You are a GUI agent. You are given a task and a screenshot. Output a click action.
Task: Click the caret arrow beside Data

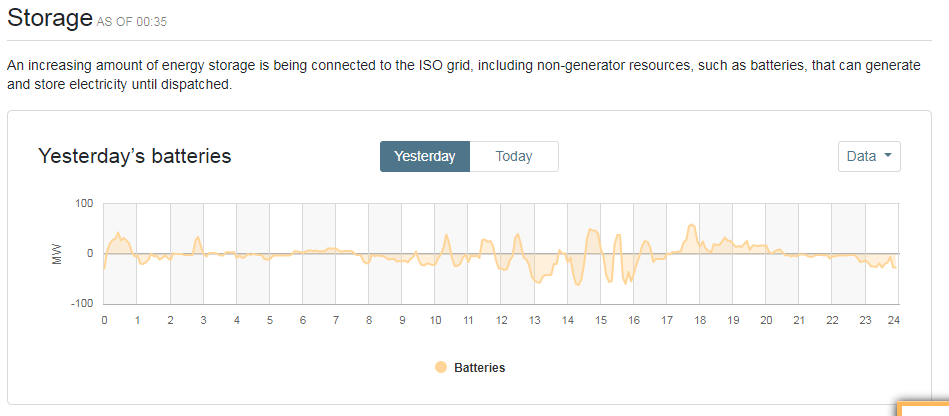[888, 156]
